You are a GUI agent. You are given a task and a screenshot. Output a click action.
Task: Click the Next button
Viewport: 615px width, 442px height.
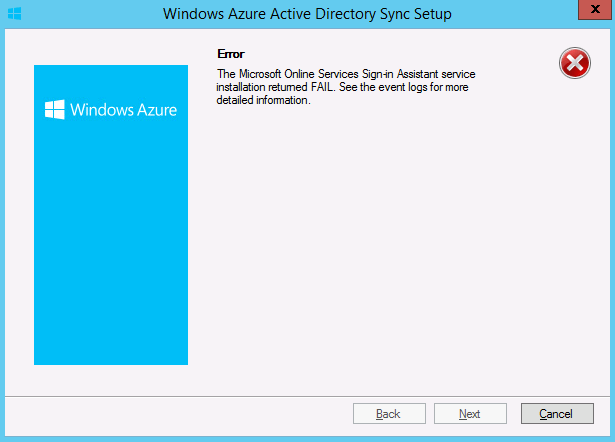tap(470, 413)
